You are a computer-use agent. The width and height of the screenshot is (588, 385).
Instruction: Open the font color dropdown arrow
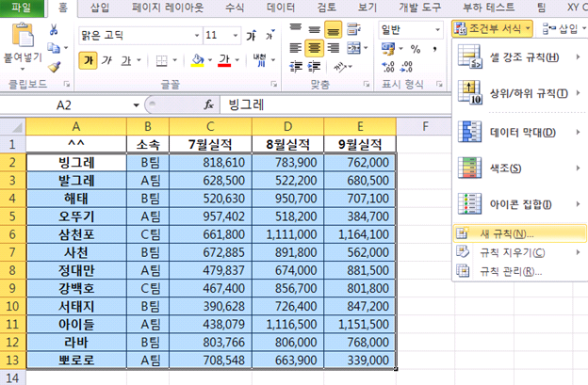[x=237, y=60]
